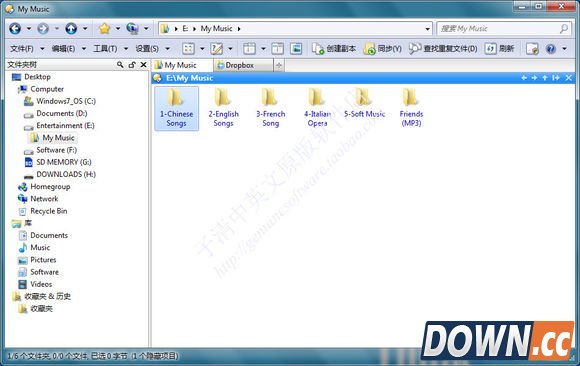The width and height of the screenshot is (580, 366).
Task: Select the 5-Soft Music folder
Action: coord(364,104)
